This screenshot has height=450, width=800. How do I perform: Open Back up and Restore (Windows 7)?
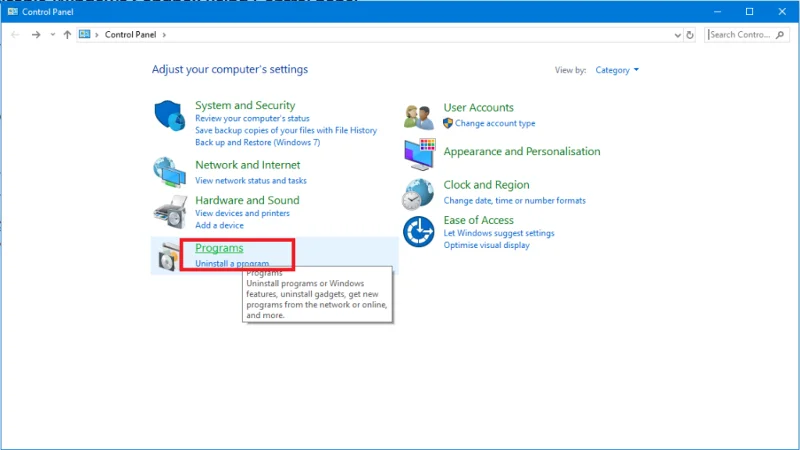(x=258, y=142)
